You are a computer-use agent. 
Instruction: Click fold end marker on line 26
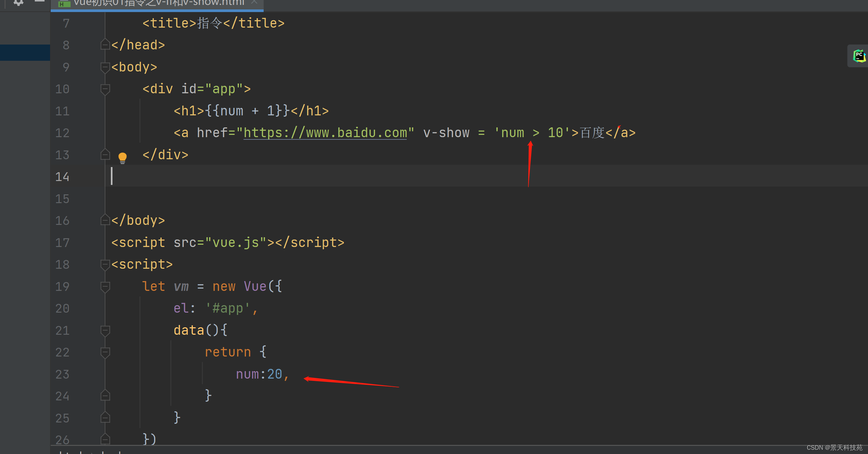click(105, 439)
